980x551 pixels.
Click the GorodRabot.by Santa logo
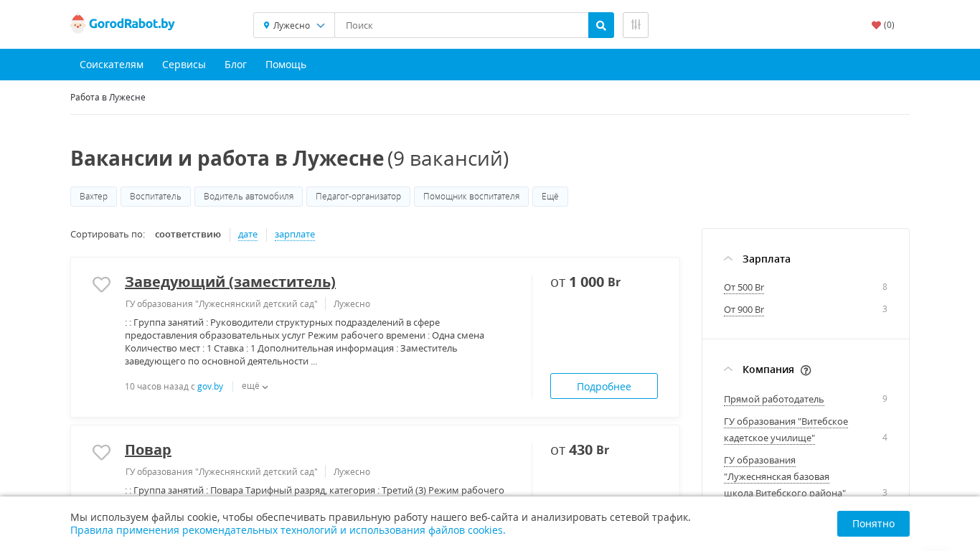[123, 24]
